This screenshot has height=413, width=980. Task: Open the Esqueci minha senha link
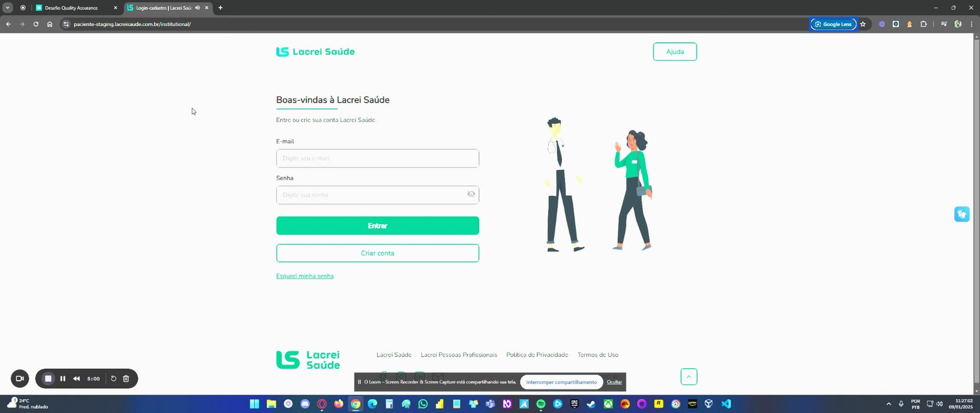pos(305,276)
